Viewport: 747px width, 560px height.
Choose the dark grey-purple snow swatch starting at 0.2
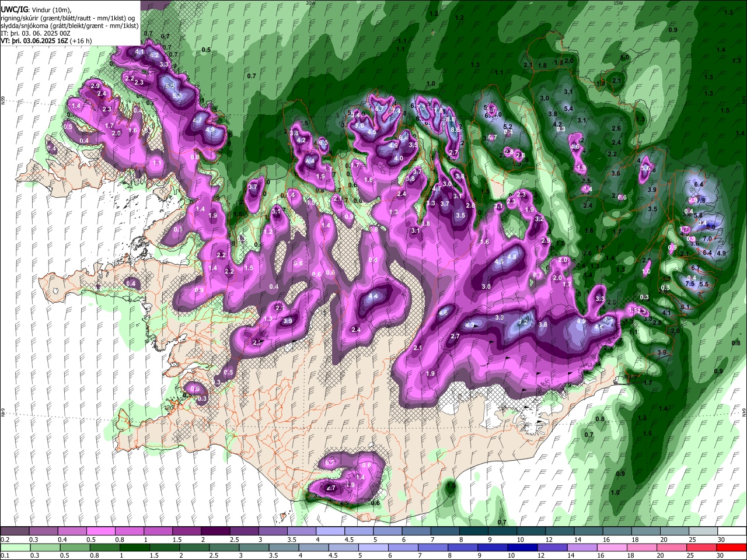click(15, 531)
